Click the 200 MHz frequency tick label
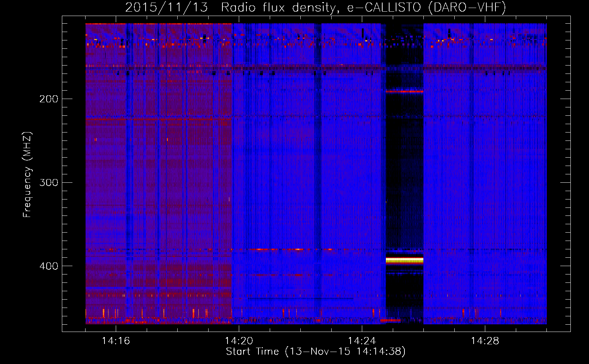 49,99
